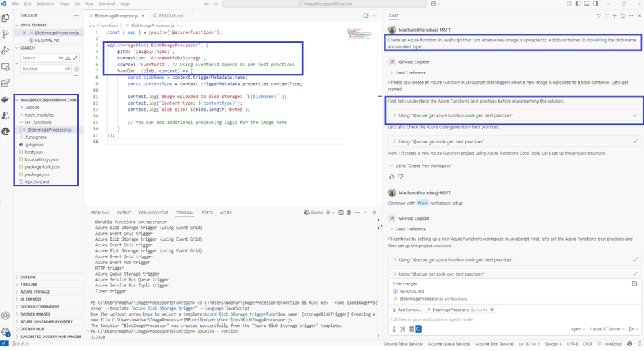This screenshot has height=351, width=644.
Task: Go back with navigation arrow in title bar
Action: 206,4
